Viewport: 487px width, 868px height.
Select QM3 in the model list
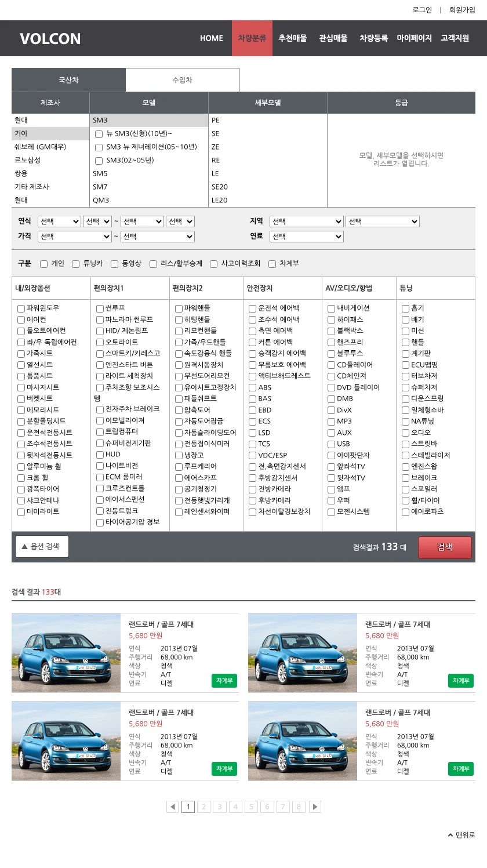point(149,200)
